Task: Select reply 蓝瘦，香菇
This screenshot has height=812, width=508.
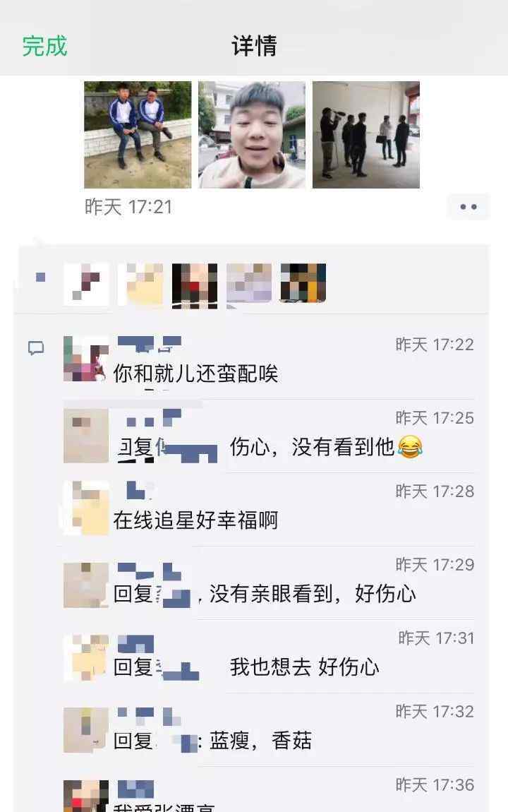Action: [x=212, y=741]
